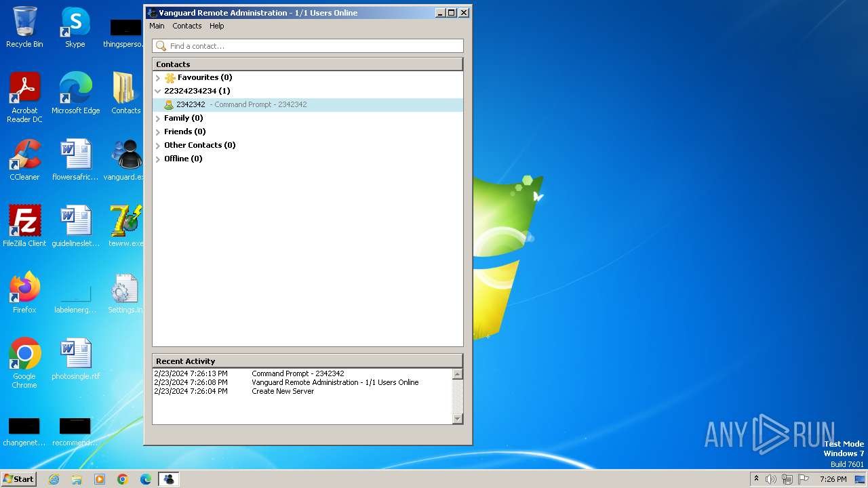
Task: Open Edge from the taskbar
Action: tap(146, 479)
